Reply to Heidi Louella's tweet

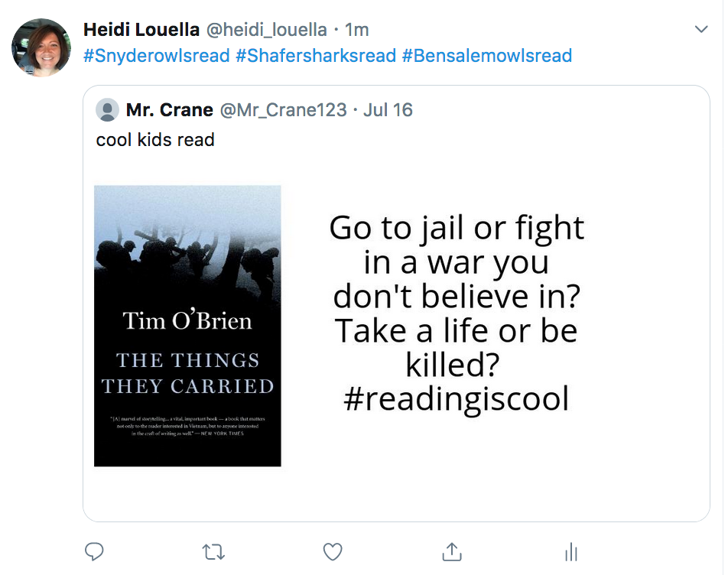coord(94,551)
